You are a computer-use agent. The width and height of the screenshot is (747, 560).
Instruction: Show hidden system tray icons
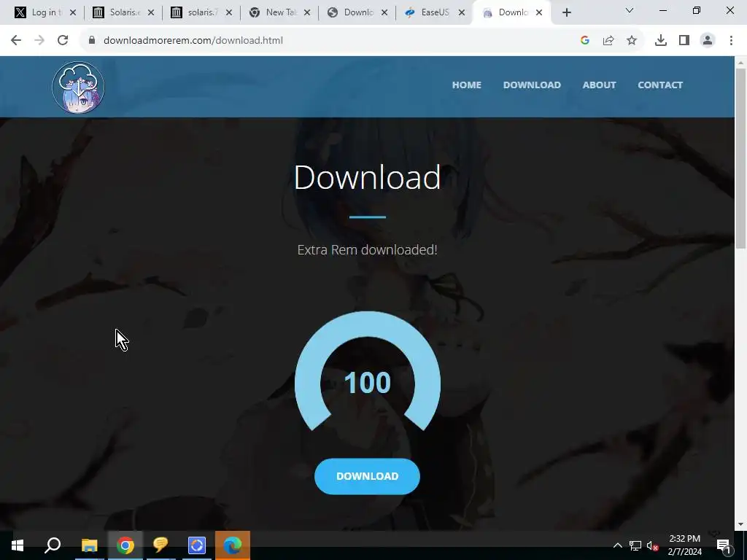point(617,545)
